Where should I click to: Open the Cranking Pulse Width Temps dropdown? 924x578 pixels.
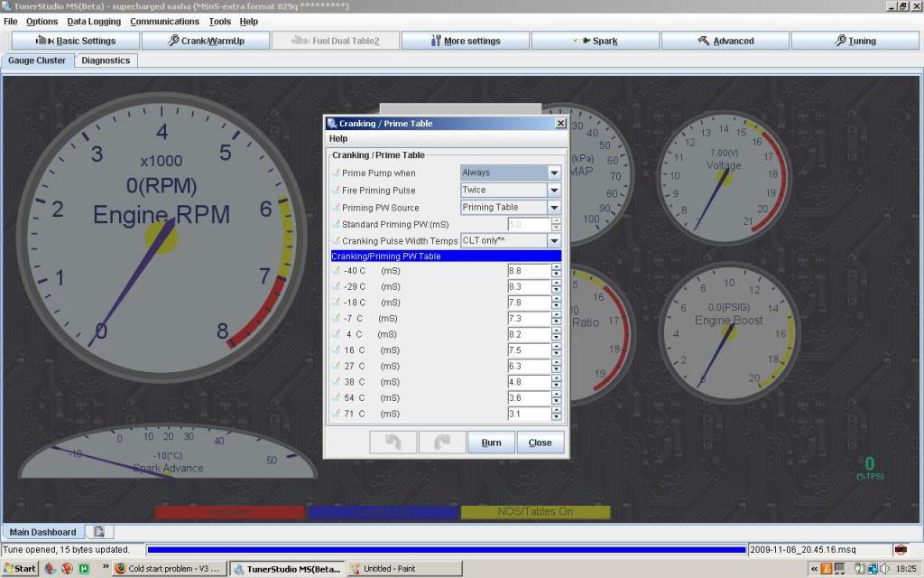coord(554,241)
